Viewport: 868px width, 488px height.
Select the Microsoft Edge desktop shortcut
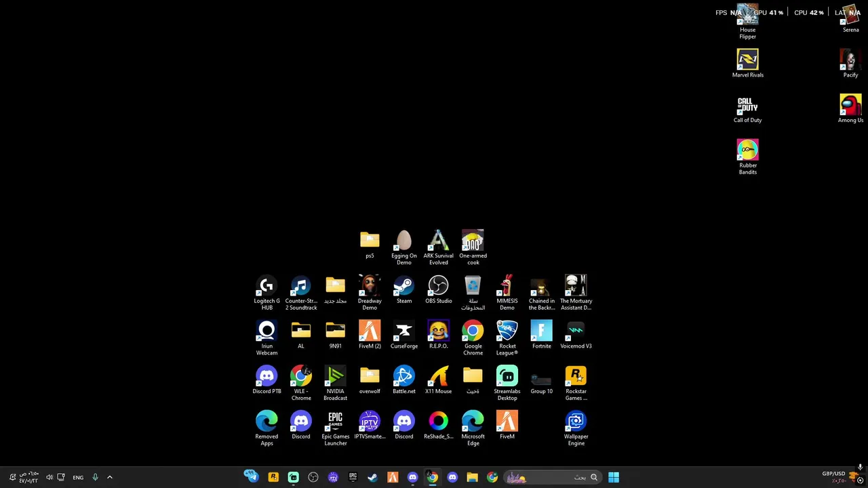pos(473,428)
